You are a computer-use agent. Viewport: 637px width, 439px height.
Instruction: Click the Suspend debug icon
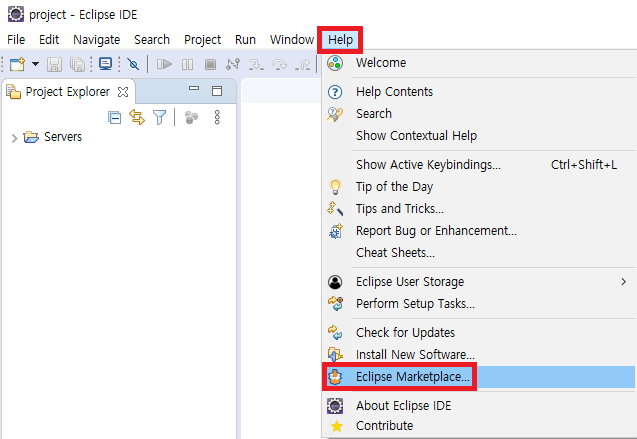click(187, 64)
